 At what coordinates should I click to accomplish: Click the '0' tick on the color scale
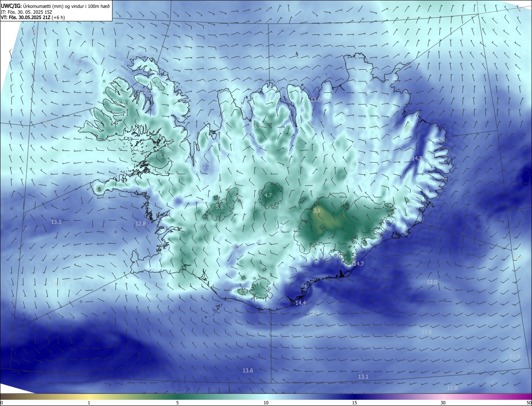(2, 403)
